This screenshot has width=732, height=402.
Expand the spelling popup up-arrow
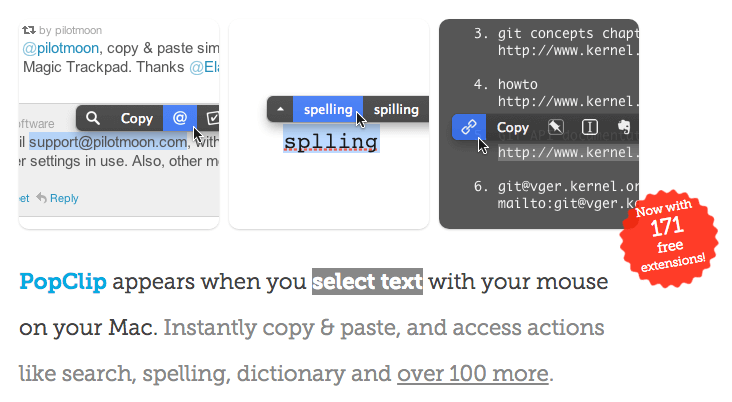[280, 109]
